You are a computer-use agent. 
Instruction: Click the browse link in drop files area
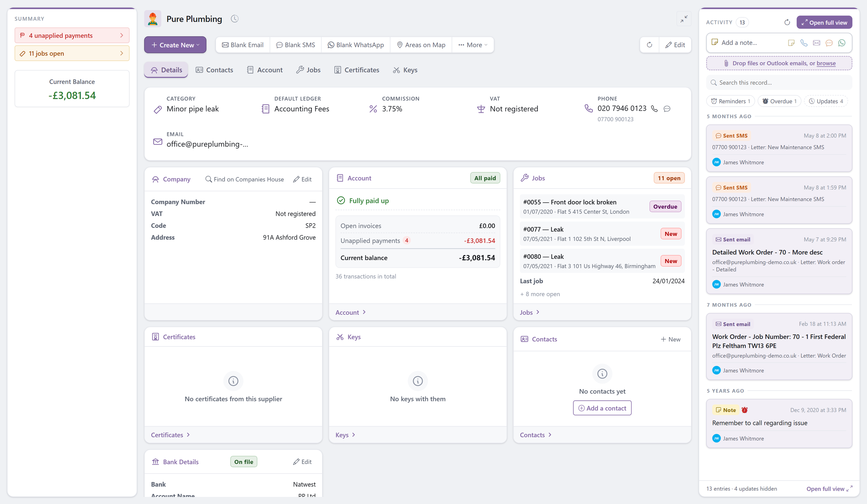click(826, 63)
